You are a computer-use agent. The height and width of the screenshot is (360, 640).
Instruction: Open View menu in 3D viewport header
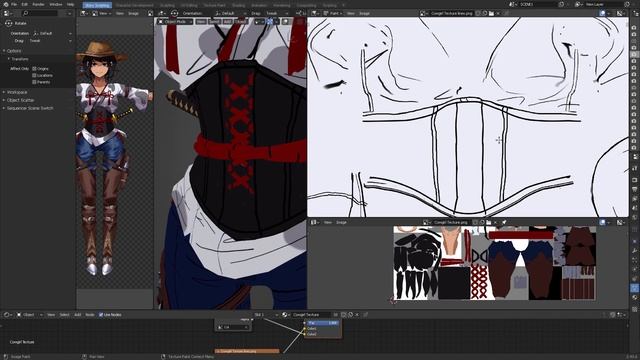[201, 22]
